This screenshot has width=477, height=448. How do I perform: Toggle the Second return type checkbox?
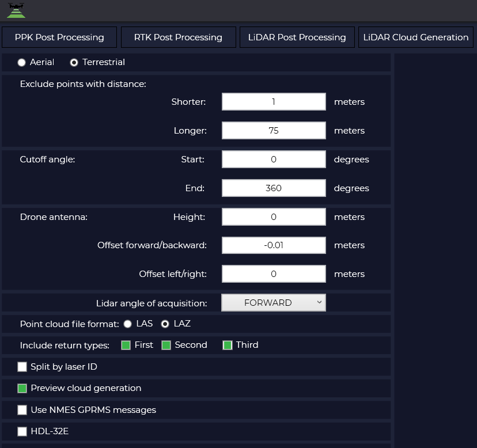tap(166, 345)
